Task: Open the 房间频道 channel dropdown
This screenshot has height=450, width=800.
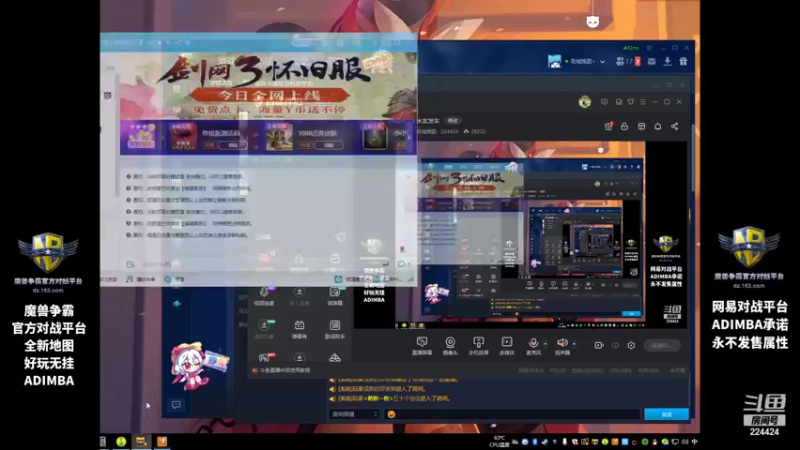Action: pyautogui.click(x=354, y=414)
